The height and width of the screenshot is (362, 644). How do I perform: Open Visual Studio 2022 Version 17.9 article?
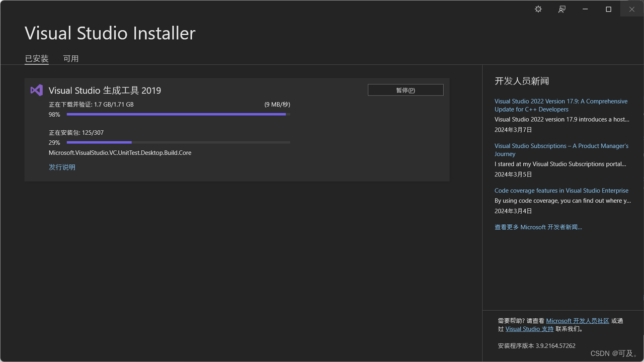pyautogui.click(x=561, y=105)
